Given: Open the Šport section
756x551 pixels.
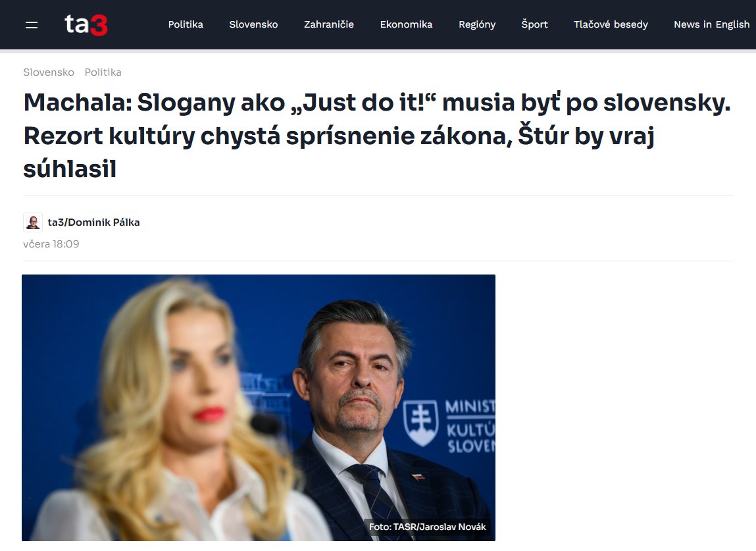Looking at the screenshot, I should (x=534, y=24).
